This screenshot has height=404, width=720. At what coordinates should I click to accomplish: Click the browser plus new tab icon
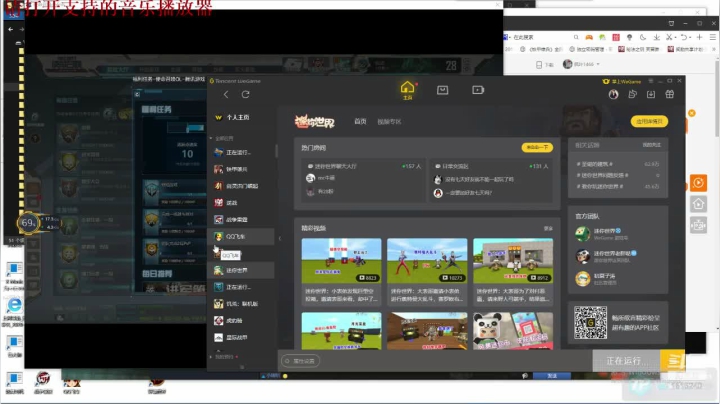(x=699, y=37)
